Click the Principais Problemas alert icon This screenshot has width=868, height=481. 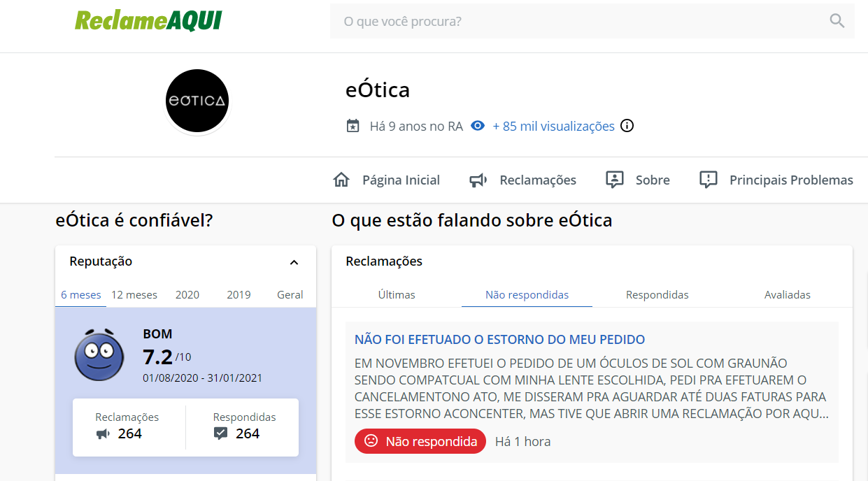coord(709,180)
